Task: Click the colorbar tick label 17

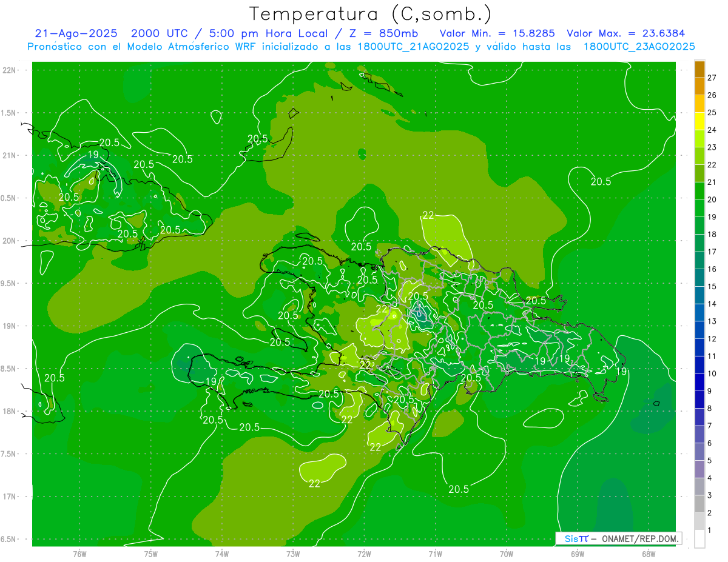Action: tap(712, 252)
